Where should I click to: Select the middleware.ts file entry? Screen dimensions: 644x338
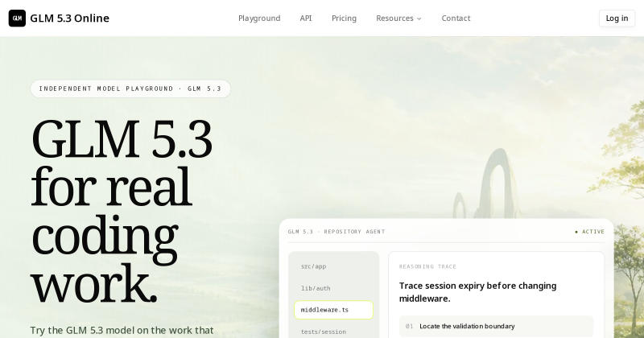tap(333, 310)
